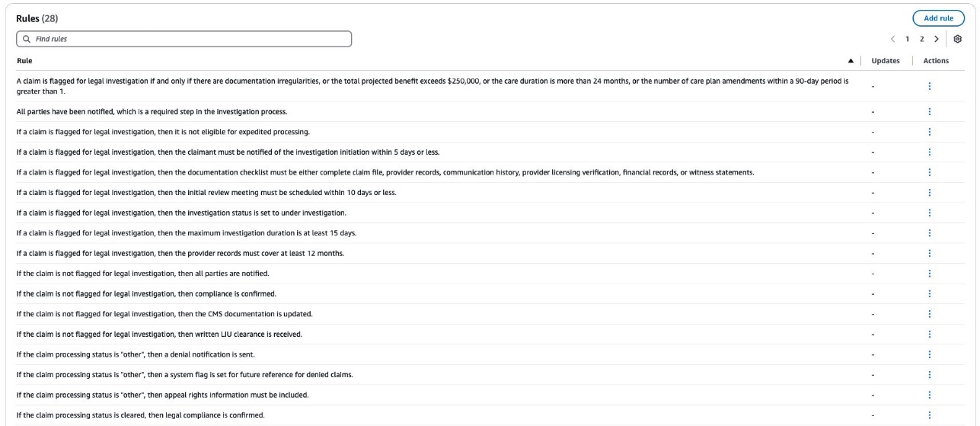Open actions for legal compliance confirmed rule
This screenshot has width=980, height=426.
[930, 415]
